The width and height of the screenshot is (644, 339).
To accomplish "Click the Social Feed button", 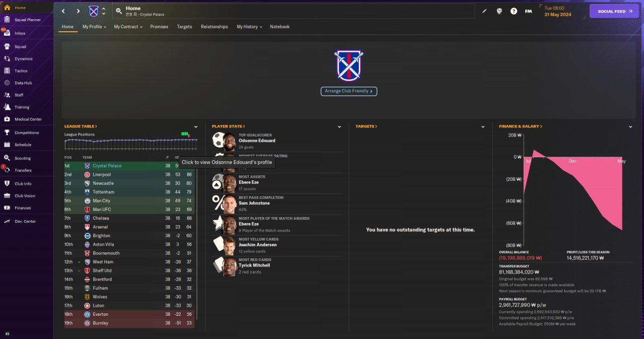I will coord(614,11).
